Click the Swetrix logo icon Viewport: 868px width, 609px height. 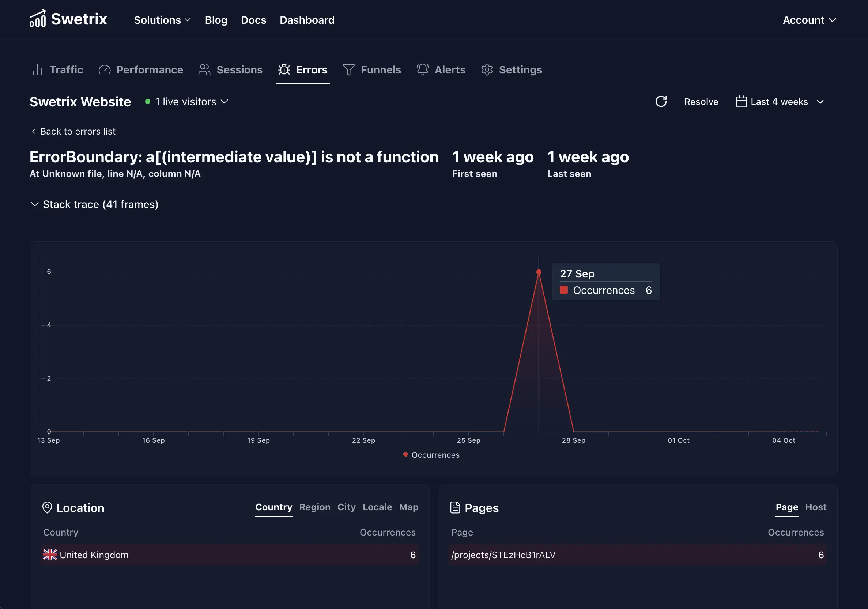38,19
